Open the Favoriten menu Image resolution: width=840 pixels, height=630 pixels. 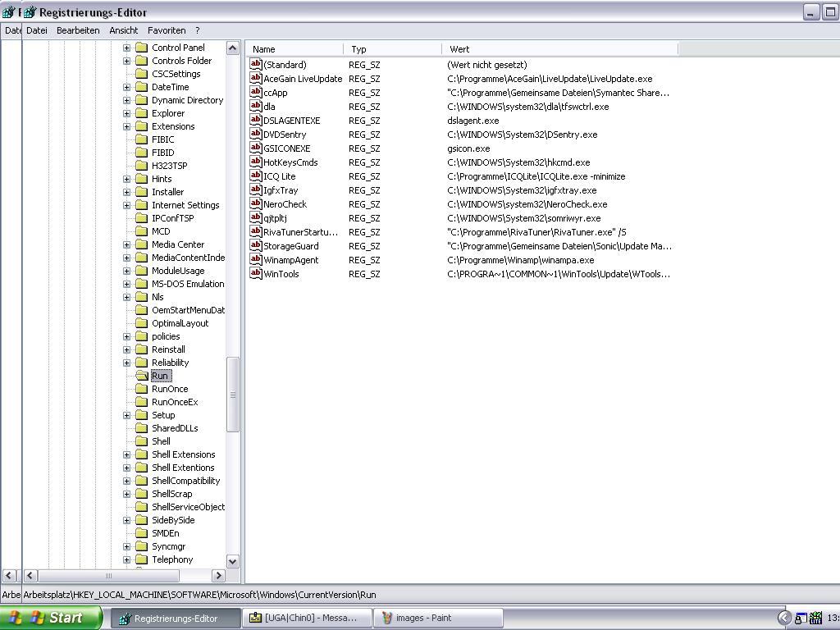(x=167, y=30)
